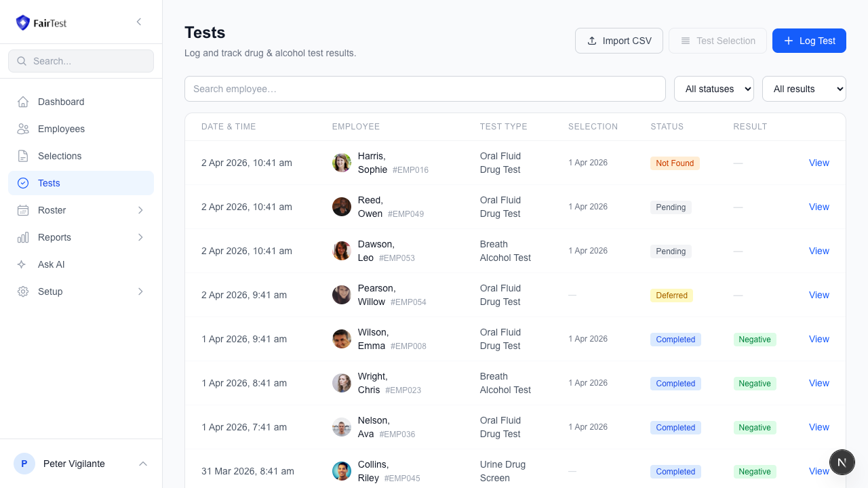Screen dimensions: 868x488
Task: Click the Import CSV button
Action: click(618, 41)
